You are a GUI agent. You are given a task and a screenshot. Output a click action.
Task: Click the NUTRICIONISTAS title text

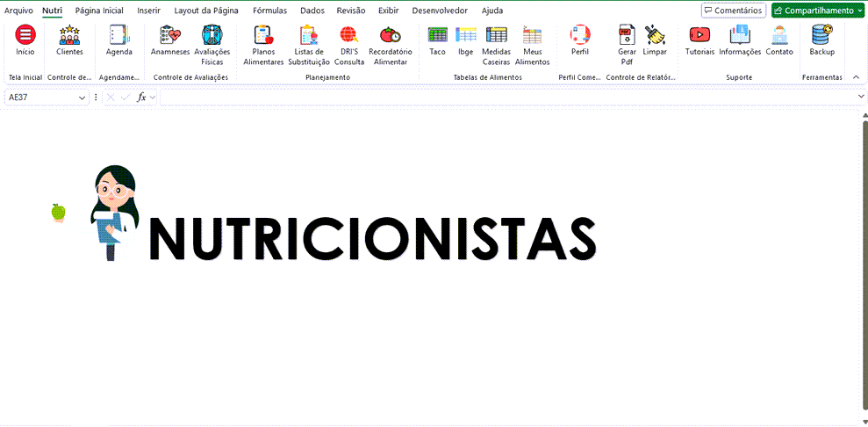(x=372, y=239)
